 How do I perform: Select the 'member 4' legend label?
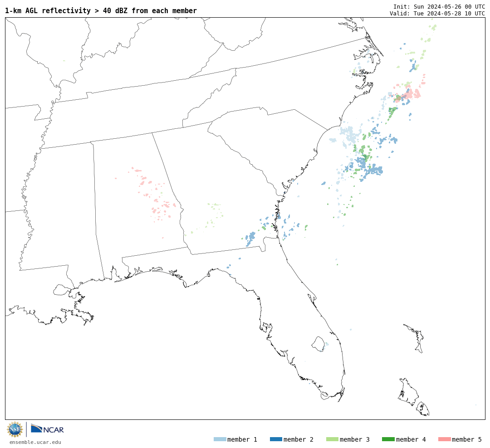pyautogui.click(x=411, y=439)
